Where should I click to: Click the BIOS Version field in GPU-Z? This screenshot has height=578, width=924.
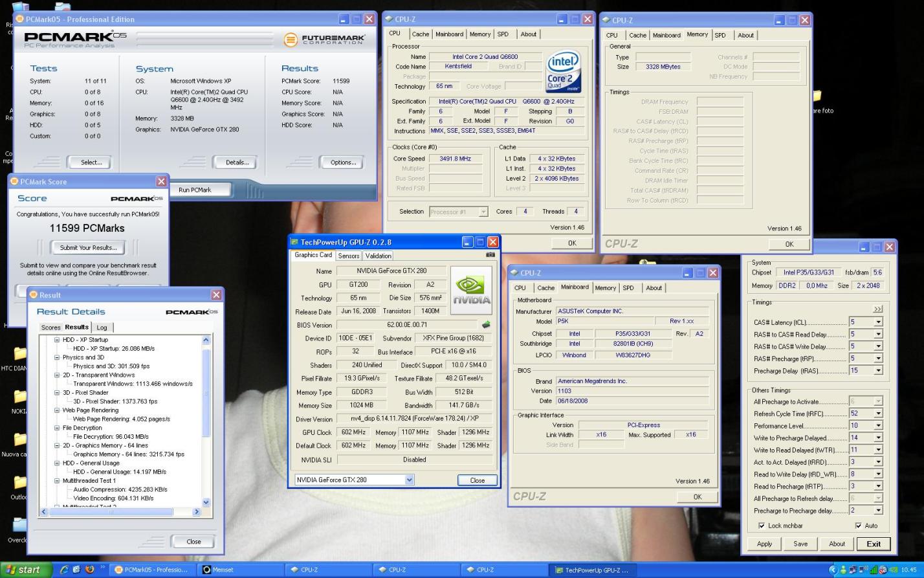[407, 325]
